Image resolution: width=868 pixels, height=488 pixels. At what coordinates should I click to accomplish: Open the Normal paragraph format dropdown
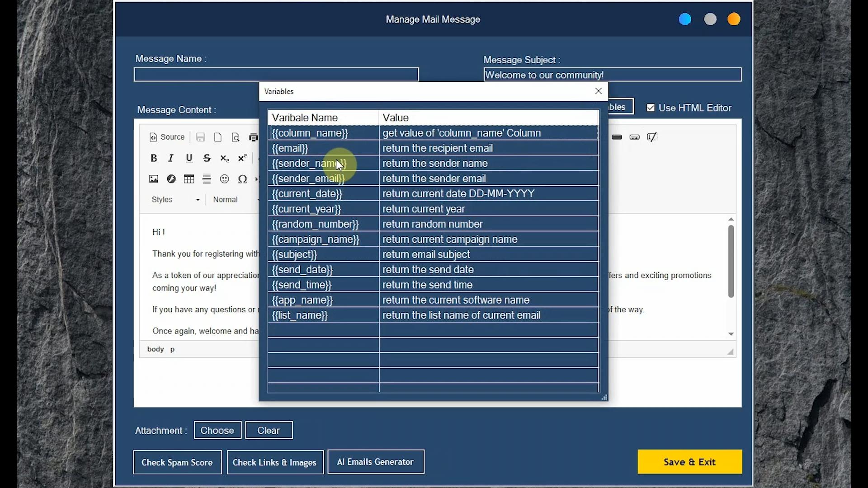pyautogui.click(x=231, y=199)
